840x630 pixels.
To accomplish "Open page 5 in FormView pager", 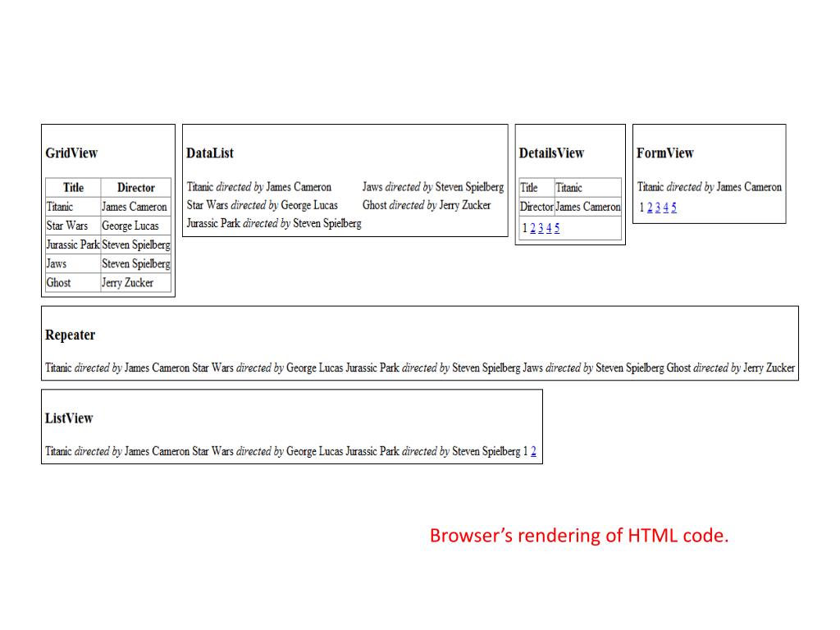I will click(674, 208).
